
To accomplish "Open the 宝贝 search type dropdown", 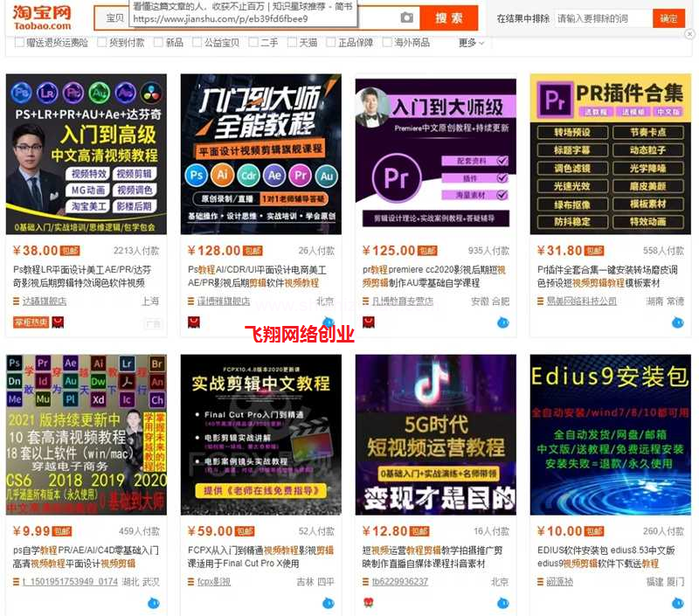I will coord(114,17).
